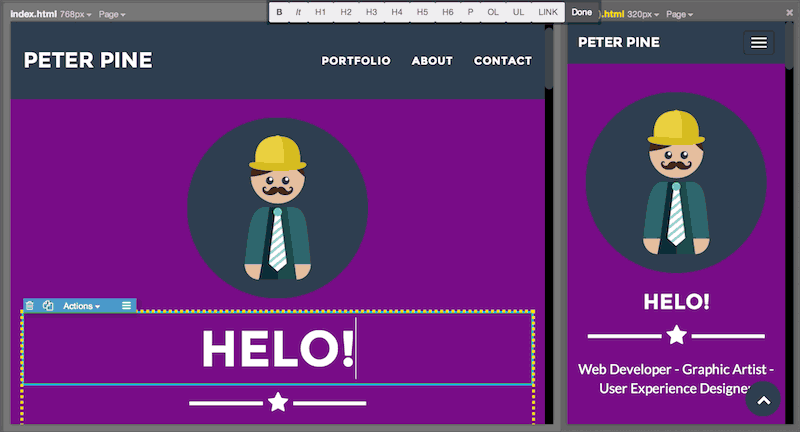Add a hyperlink with the LINK button

[548, 12]
